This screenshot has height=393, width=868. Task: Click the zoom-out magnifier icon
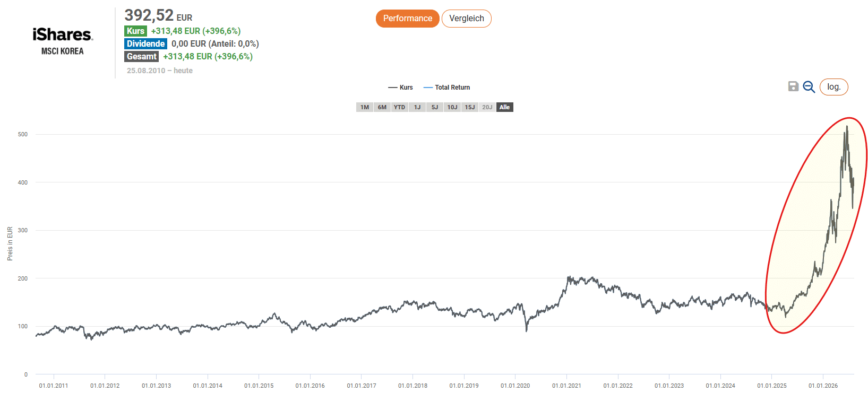809,87
